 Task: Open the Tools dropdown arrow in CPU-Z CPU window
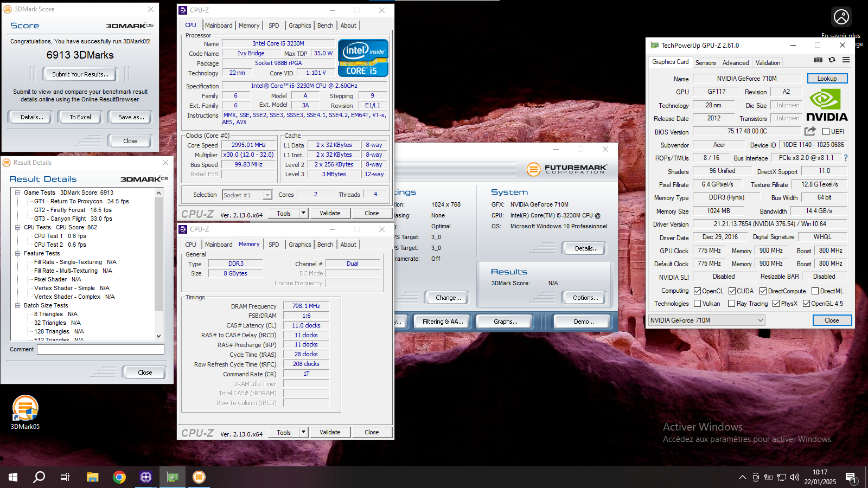click(304, 213)
